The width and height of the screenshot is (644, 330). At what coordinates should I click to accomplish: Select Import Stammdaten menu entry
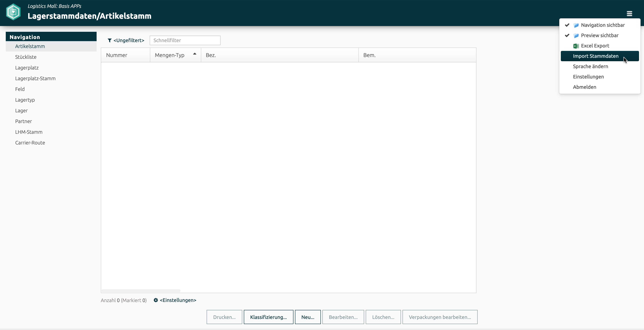[596, 56]
